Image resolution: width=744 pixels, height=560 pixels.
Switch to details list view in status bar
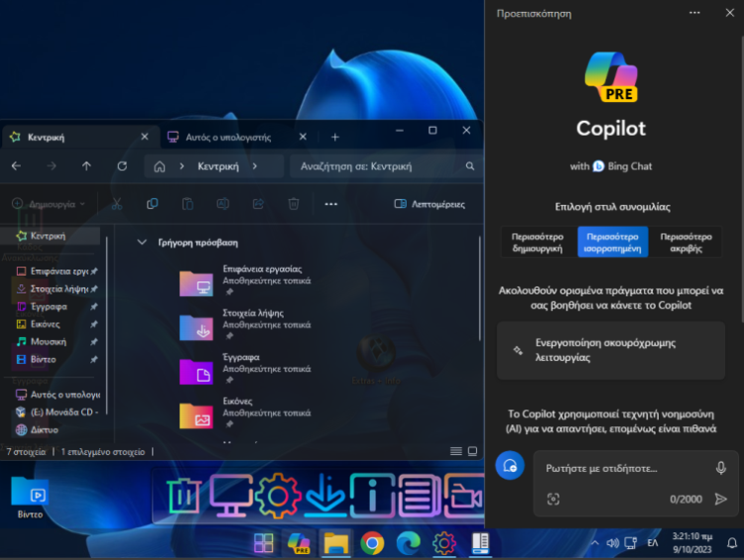pos(456,451)
